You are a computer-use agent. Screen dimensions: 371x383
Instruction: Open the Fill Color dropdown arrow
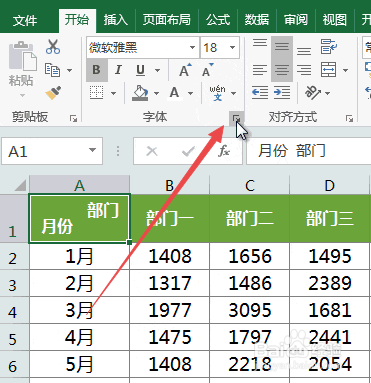(156, 93)
